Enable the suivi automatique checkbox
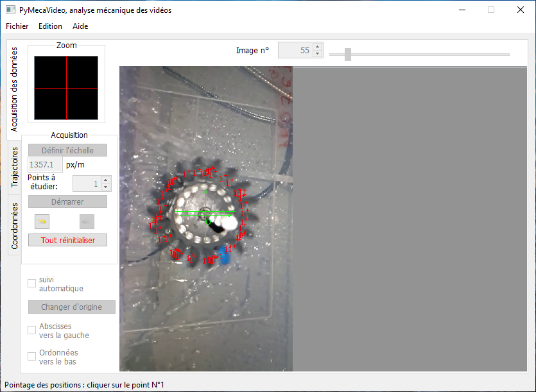 (x=32, y=284)
